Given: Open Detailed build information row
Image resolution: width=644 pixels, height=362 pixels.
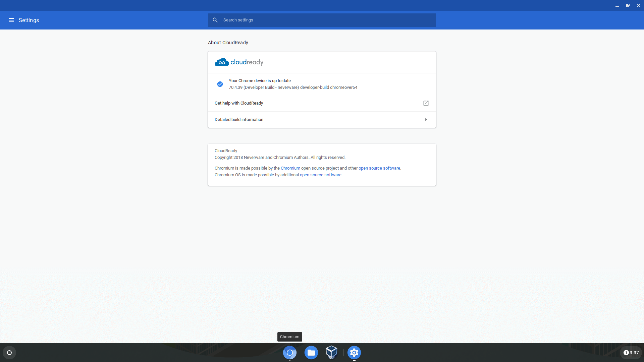Looking at the screenshot, I should [322, 120].
